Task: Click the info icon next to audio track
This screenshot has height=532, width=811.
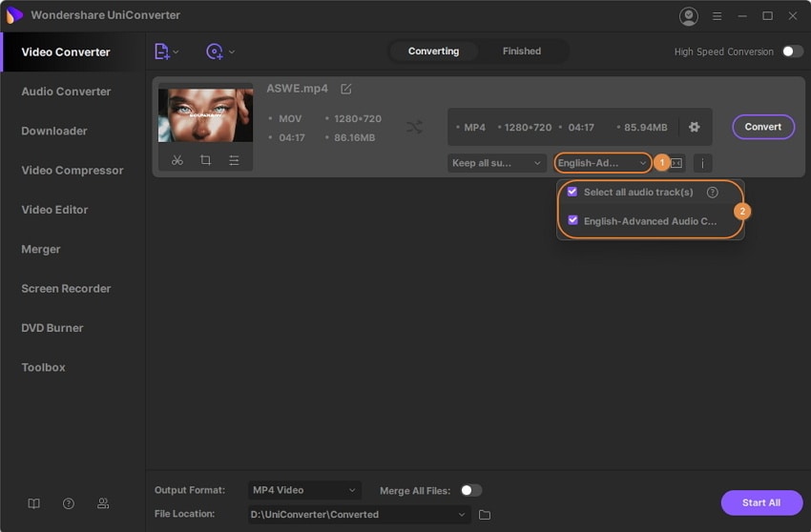Action: [702, 163]
